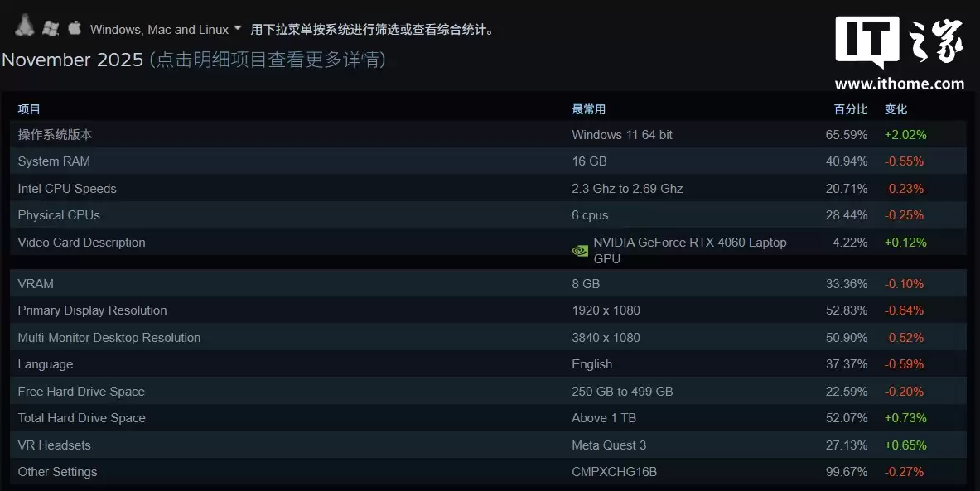Open the Total Hard Drive Space row
Image resolution: width=980 pixels, height=491 pixels.
(80, 418)
